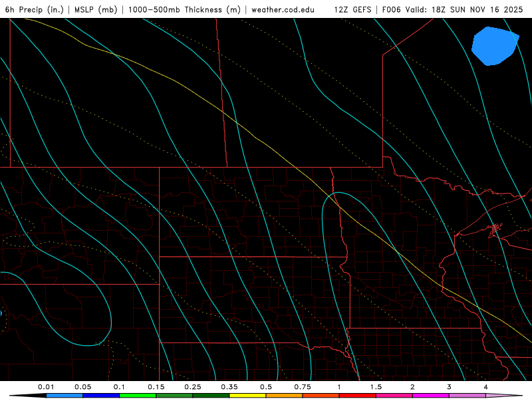Click the '12Z GEFS' model run label
This screenshot has height=399, width=532.
(x=352, y=9)
